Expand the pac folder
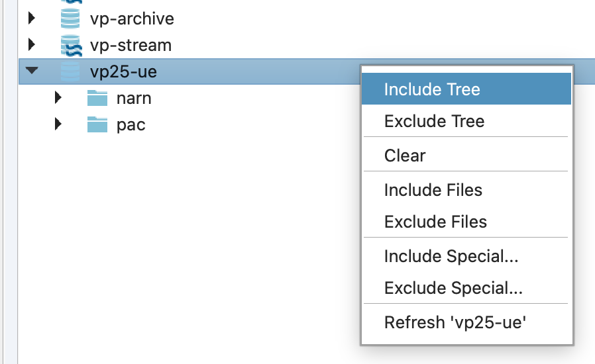Image resolution: width=595 pixels, height=364 pixels. click(58, 124)
